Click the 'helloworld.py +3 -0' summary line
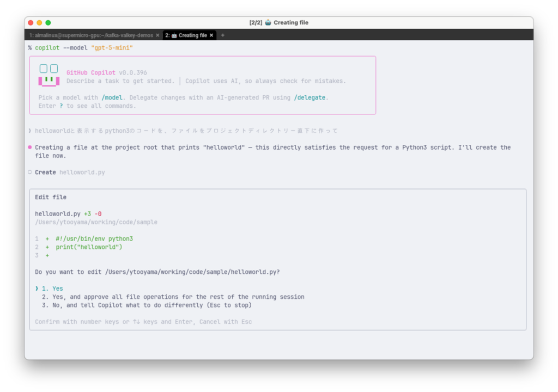This screenshot has height=392, width=558. 68,214
